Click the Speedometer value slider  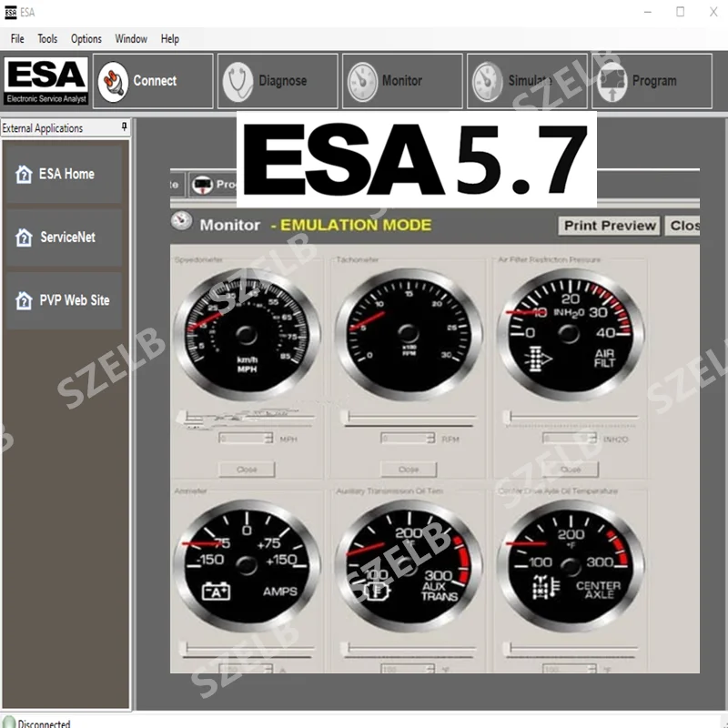(x=247, y=418)
